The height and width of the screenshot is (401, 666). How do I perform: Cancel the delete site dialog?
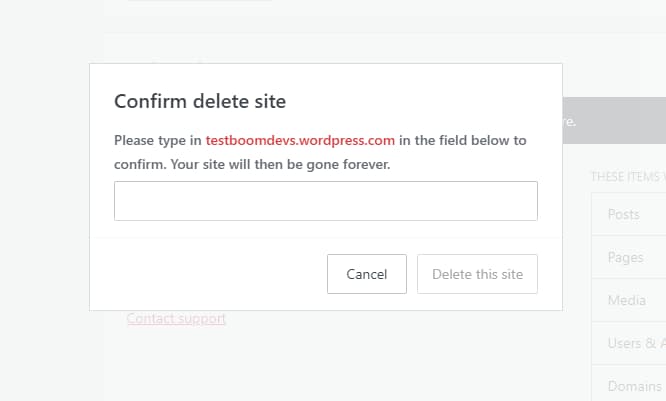click(367, 274)
